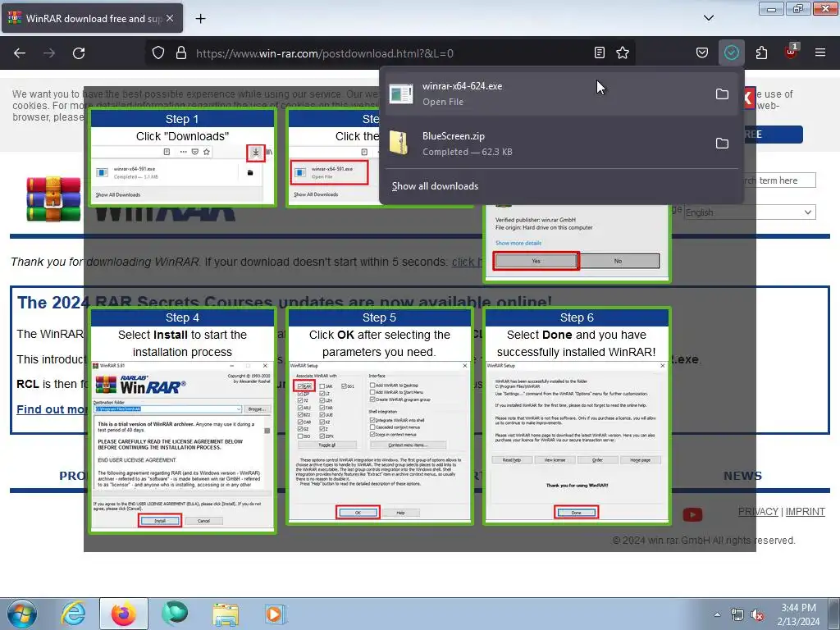Screen dimensions: 840x630
Task: Open the green-blue browser taskbar icon
Action: pyautogui.click(x=175, y=614)
